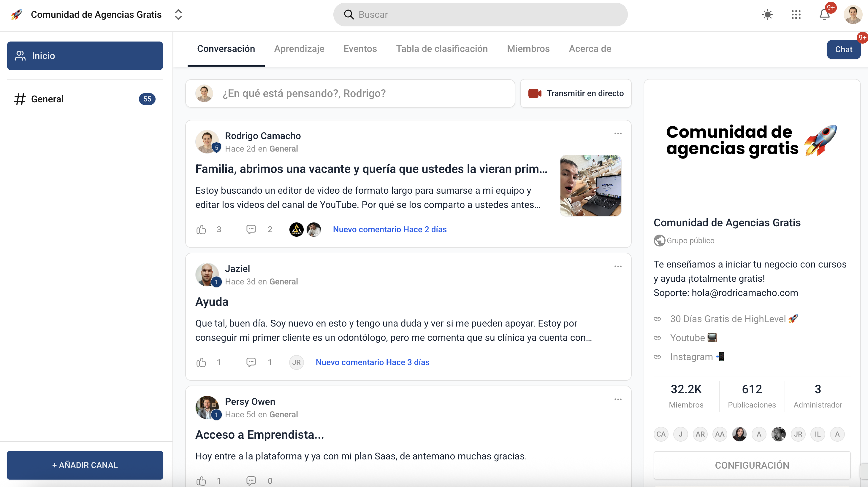The height and width of the screenshot is (487, 868).
Task: Click the + AÑADIR CANAL button
Action: 85,465
